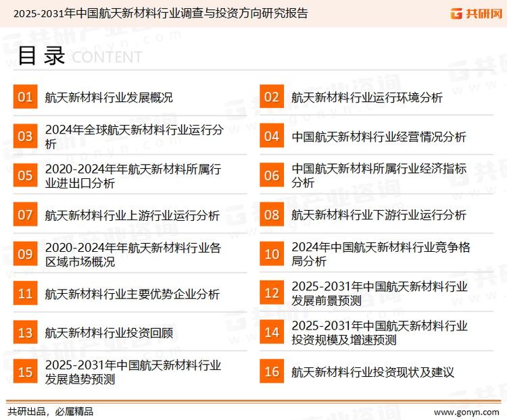Click the orange 08 number box

[272, 215]
